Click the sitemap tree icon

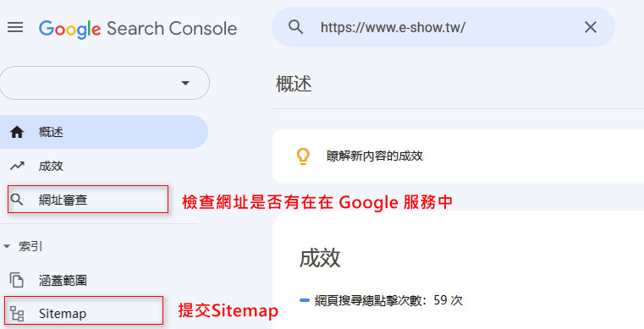click(17, 314)
